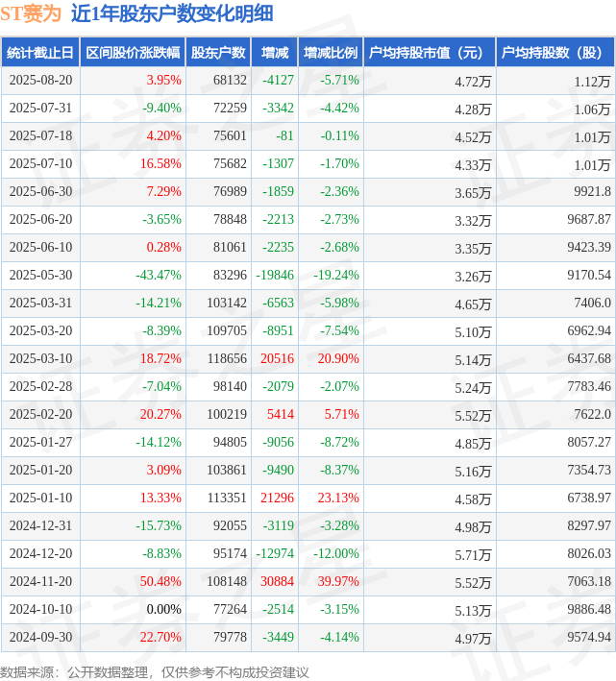Select the -43.47% price change cell
Screen dimensions: 616x681
[x=159, y=275]
